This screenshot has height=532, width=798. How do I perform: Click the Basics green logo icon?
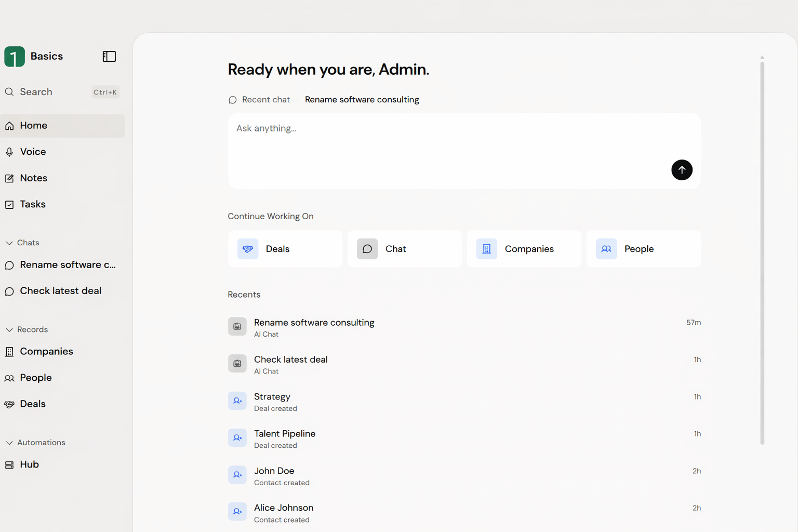pyautogui.click(x=15, y=56)
